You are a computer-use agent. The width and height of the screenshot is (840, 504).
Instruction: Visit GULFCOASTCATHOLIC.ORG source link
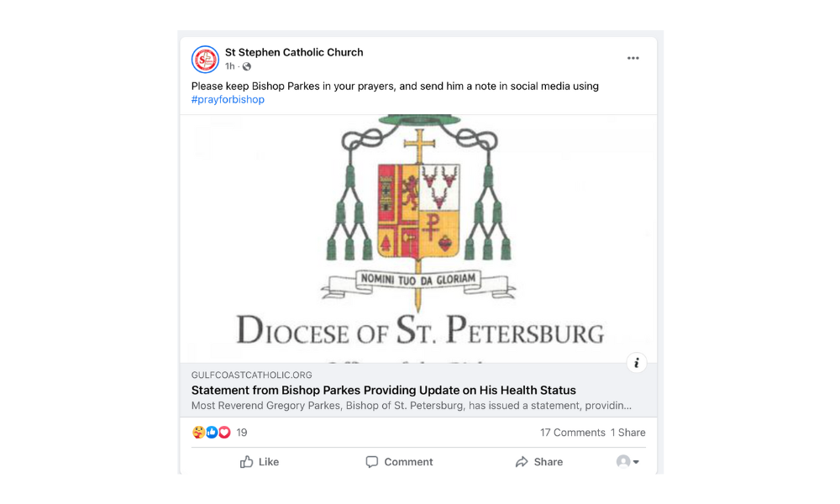251,375
